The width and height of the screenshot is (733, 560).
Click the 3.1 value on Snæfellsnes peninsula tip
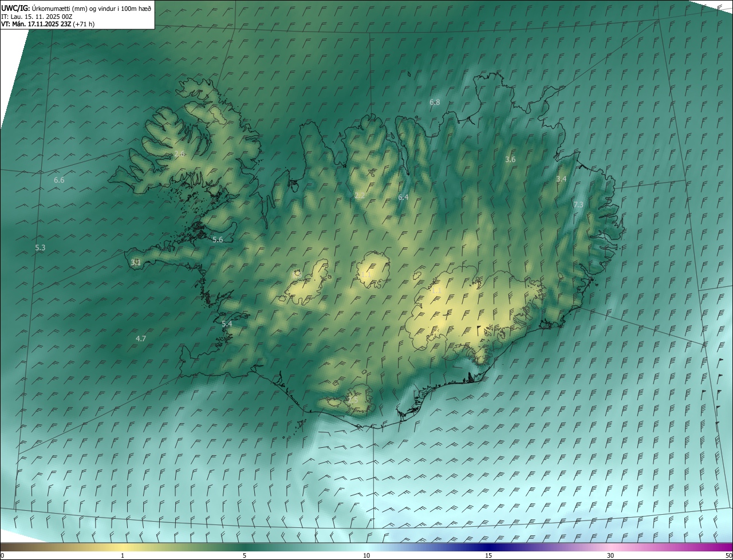(x=136, y=262)
